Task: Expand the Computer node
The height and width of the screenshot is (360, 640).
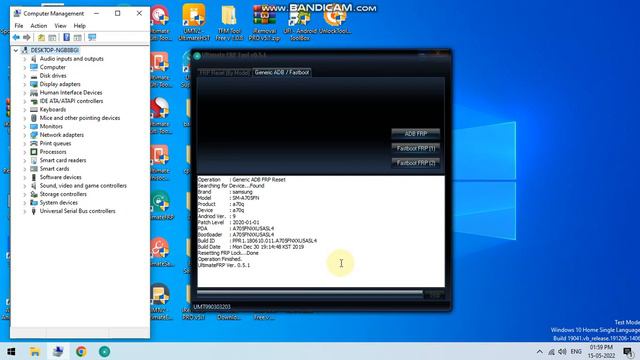Action: (25, 67)
